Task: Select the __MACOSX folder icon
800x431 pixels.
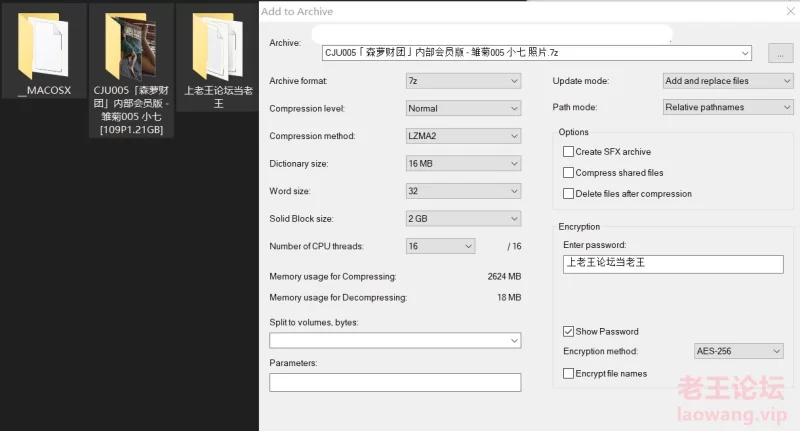Action: coord(43,45)
